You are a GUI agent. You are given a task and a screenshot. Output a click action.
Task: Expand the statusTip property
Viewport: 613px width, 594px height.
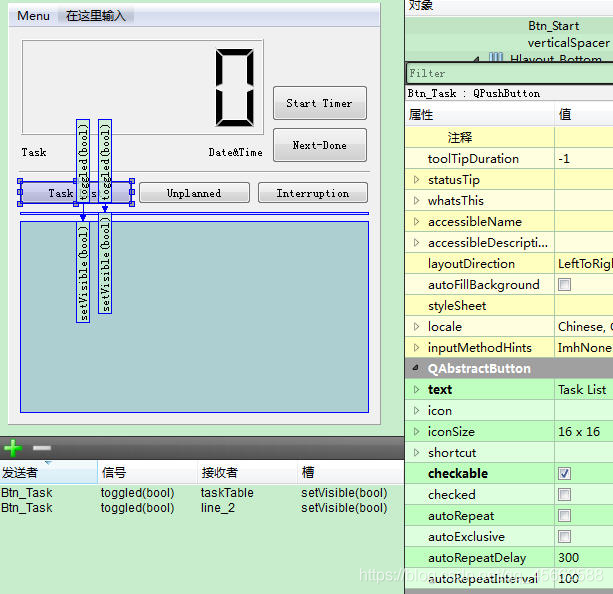417,180
